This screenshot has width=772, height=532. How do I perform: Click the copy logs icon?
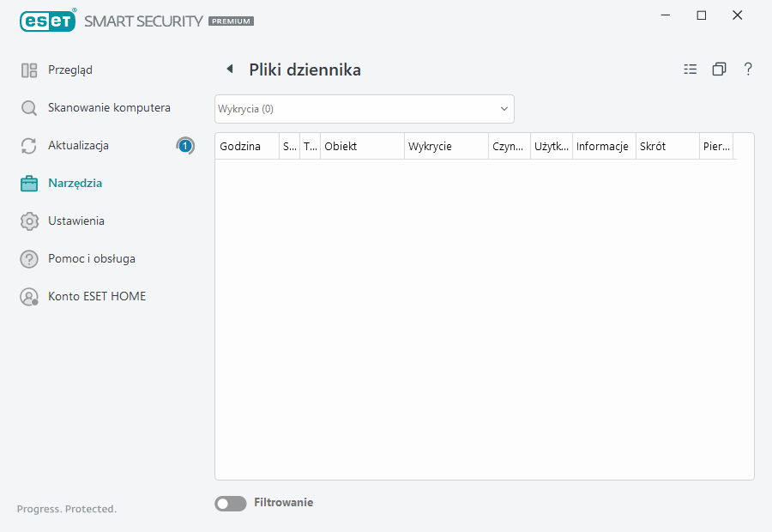[719, 69]
